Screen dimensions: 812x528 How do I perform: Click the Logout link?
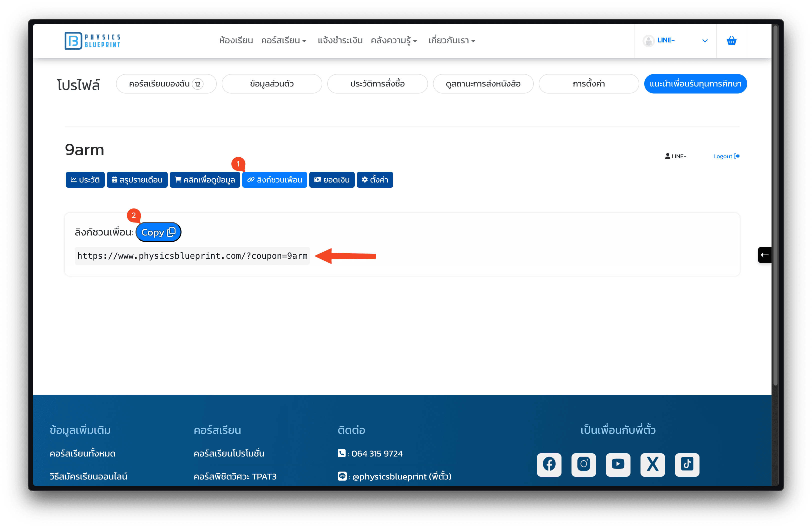726,156
